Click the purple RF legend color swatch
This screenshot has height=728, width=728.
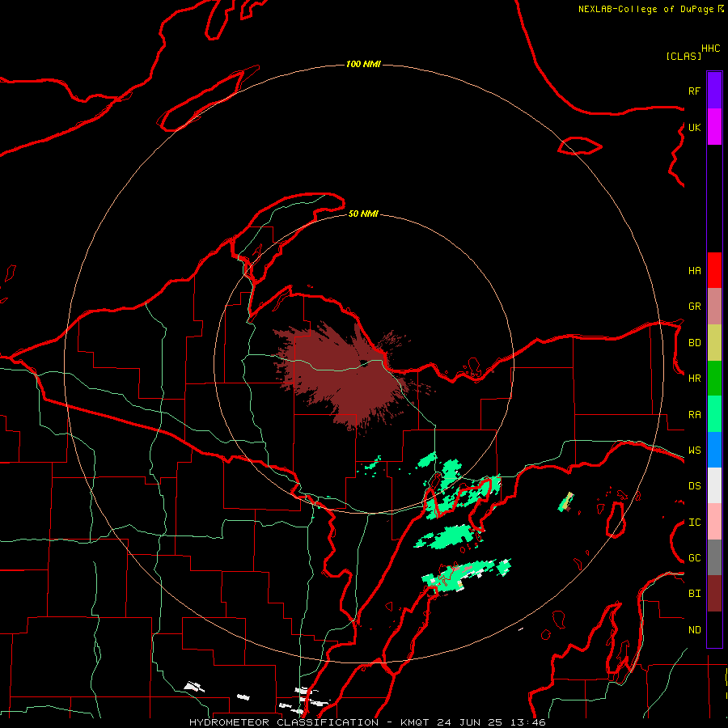coord(714,91)
